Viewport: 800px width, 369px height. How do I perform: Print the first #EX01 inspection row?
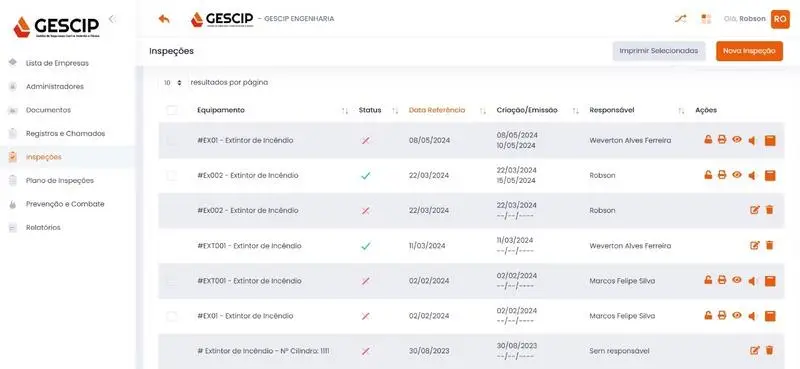pos(721,140)
